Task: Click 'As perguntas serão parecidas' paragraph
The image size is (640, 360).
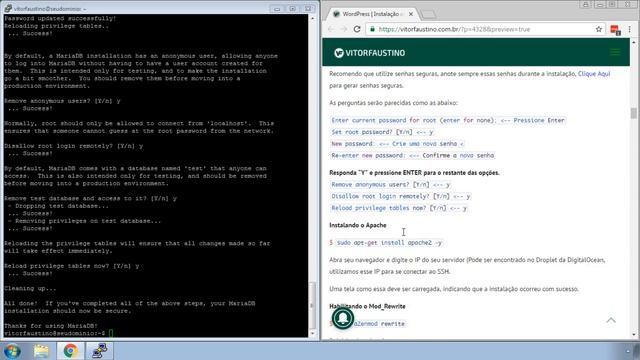Action: [x=393, y=103]
